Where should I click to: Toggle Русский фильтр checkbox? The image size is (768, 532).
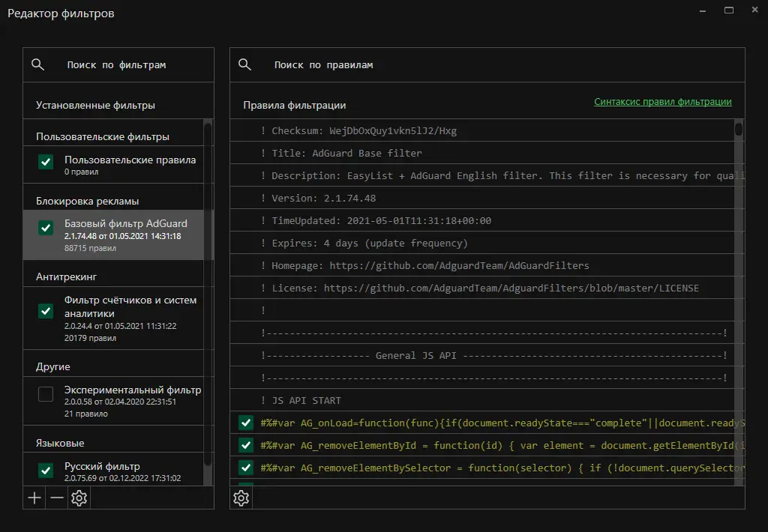coord(46,471)
